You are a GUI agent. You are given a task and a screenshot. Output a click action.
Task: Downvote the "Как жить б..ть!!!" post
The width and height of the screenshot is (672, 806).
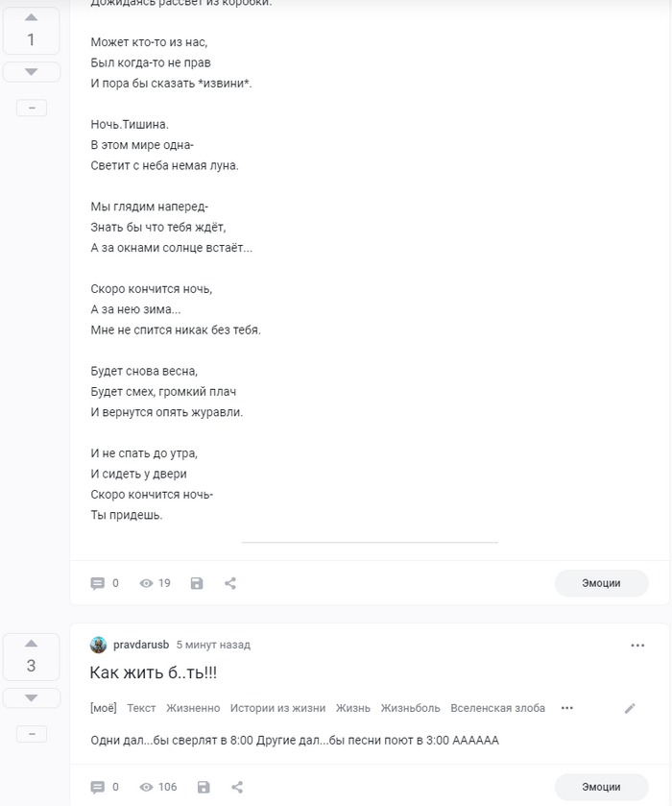tap(32, 698)
